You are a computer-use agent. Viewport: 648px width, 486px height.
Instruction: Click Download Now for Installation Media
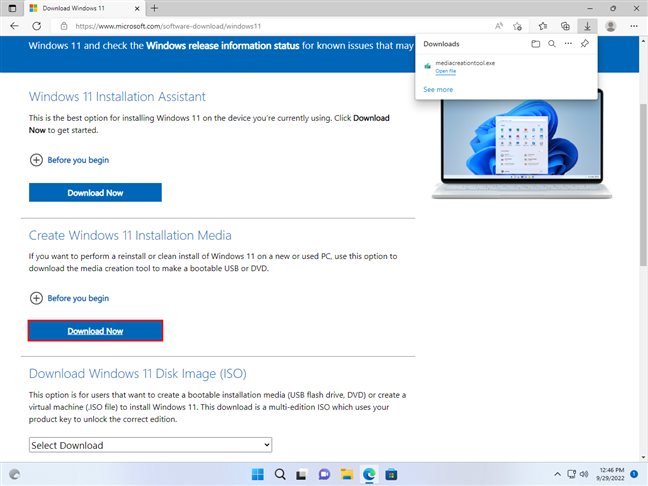coord(95,331)
